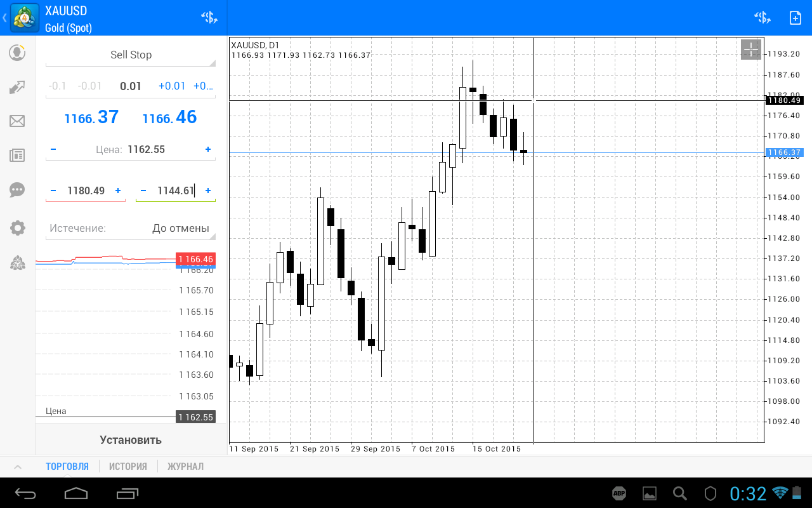Image resolution: width=812 pixels, height=508 pixels.
Task: Tap the ABP notification icon
Action: tap(619, 493)
